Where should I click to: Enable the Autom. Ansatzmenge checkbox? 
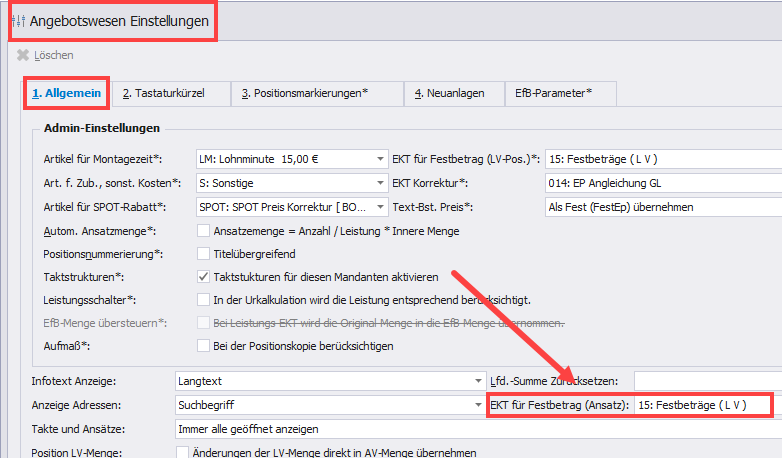(204, 231)
